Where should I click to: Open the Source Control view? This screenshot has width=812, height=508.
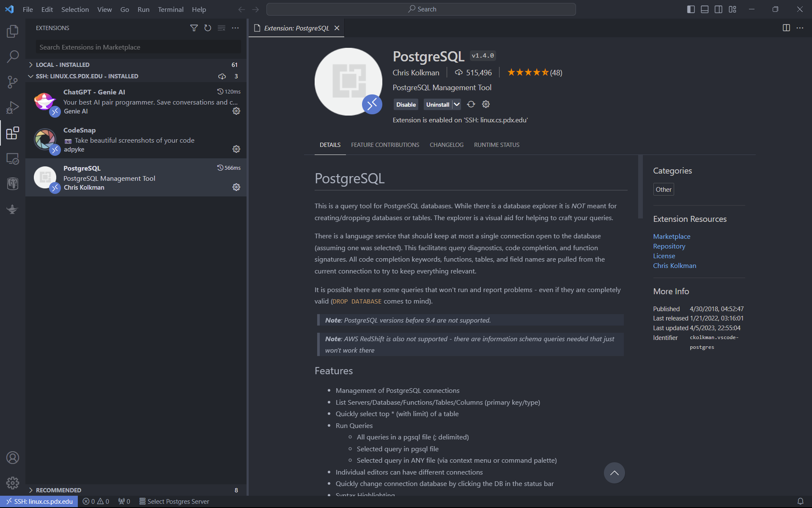[x=13, y=82]
